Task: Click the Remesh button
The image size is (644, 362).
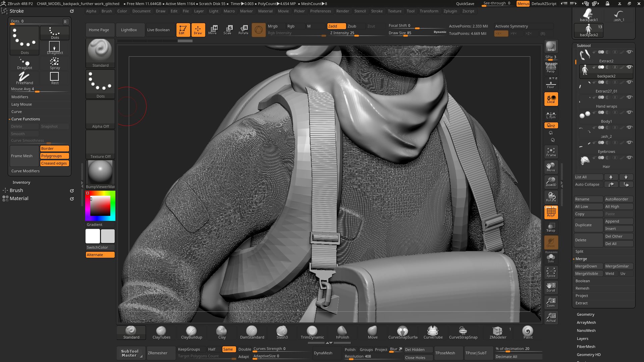Action: pyautogui.click(x=582, y=288)
